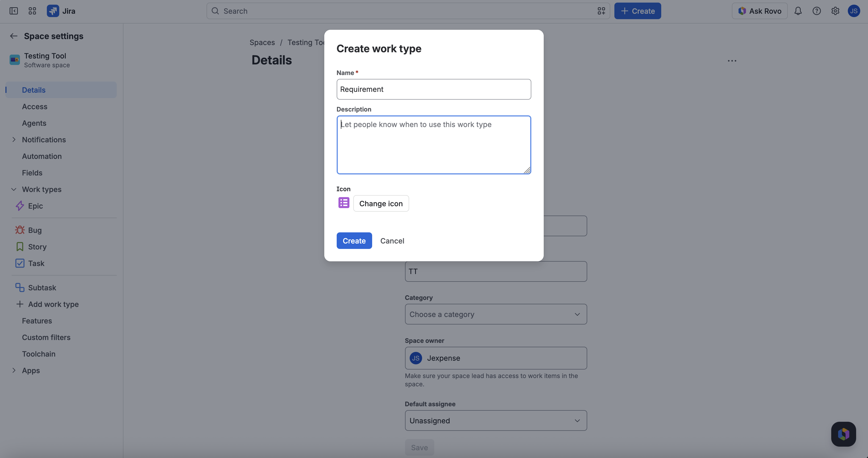868x458 pixels.
Task: Open the Details page more actions menu
Action: [x=732, y=61]
